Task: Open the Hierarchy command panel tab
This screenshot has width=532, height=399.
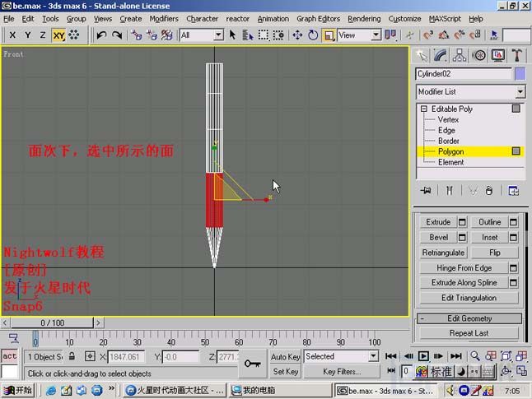Action: point(460,55)
